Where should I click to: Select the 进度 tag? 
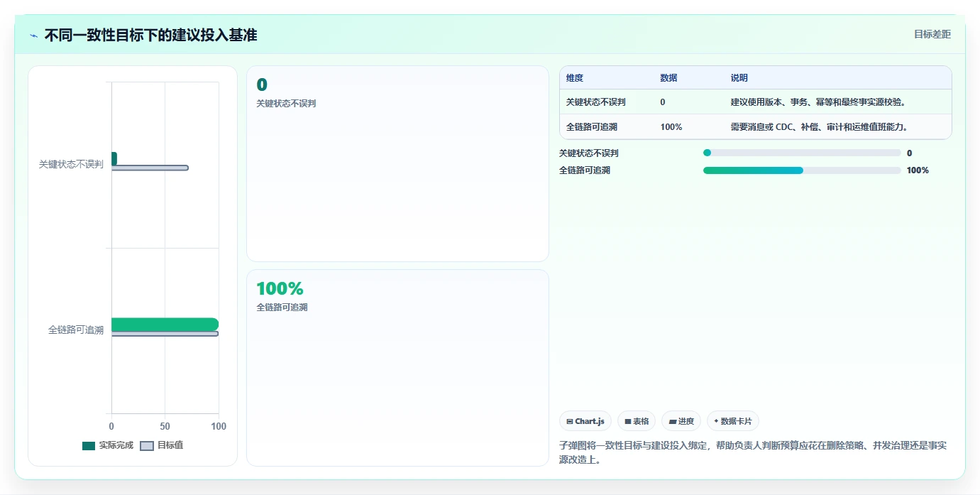[681, 421]
